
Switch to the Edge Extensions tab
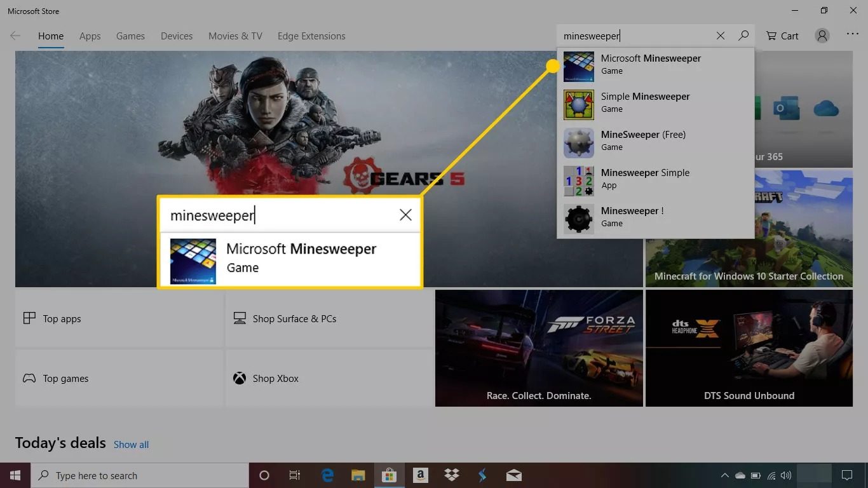point(311,36)
